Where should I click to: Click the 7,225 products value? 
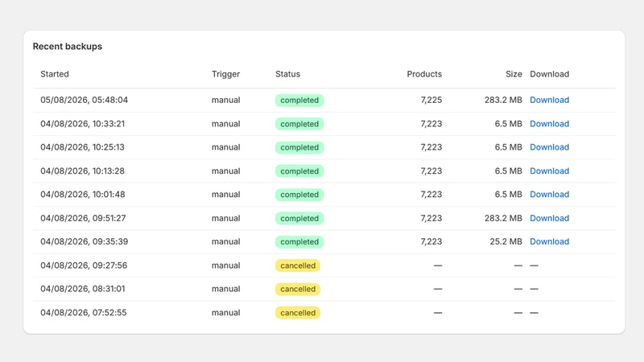point(431,100)
